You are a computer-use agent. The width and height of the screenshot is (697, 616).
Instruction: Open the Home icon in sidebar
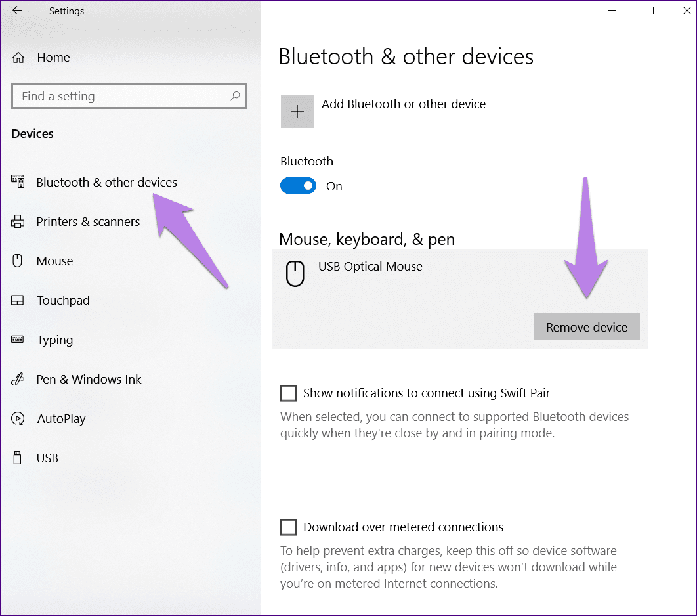(18, 57)
